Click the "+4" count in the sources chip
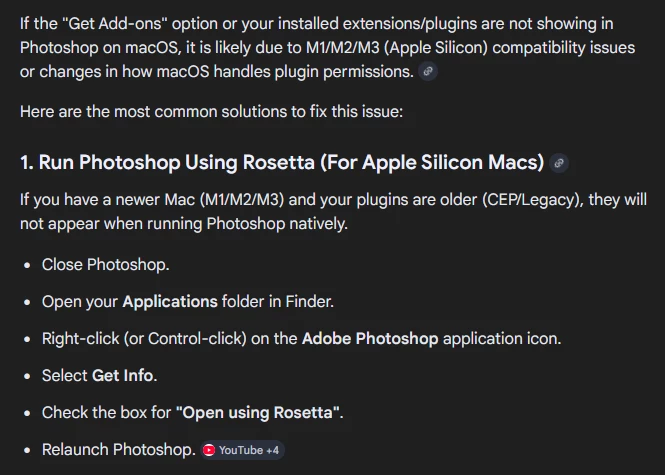665x475 pixels. 272,450
